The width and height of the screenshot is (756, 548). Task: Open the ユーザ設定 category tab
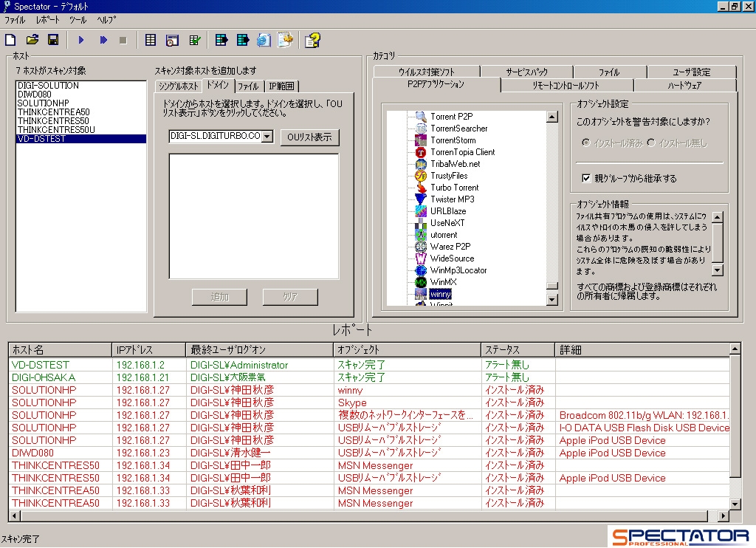[x=691, y=72]
